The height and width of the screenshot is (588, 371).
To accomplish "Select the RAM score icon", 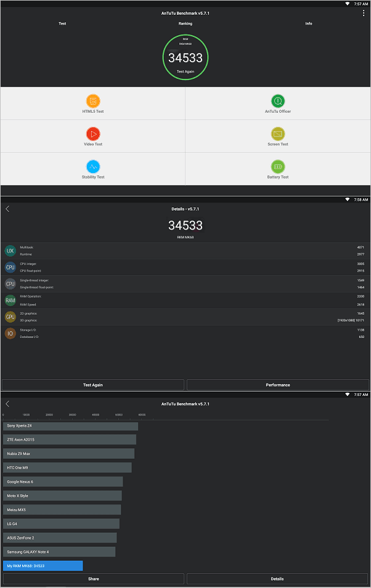I will 10,300.
